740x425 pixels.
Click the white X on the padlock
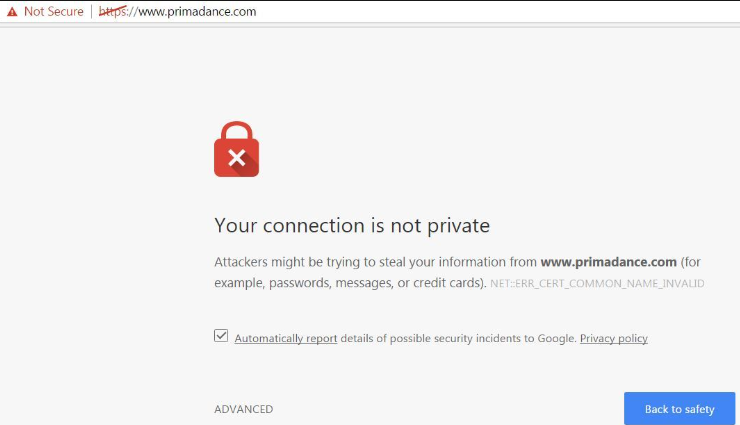[x=236, y=157]
